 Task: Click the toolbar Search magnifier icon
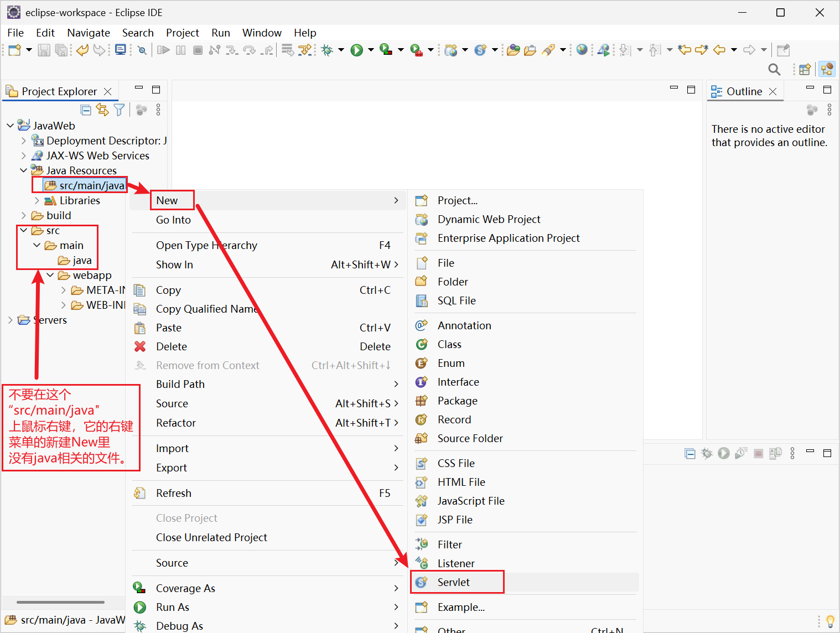click(x=774, y=69)
